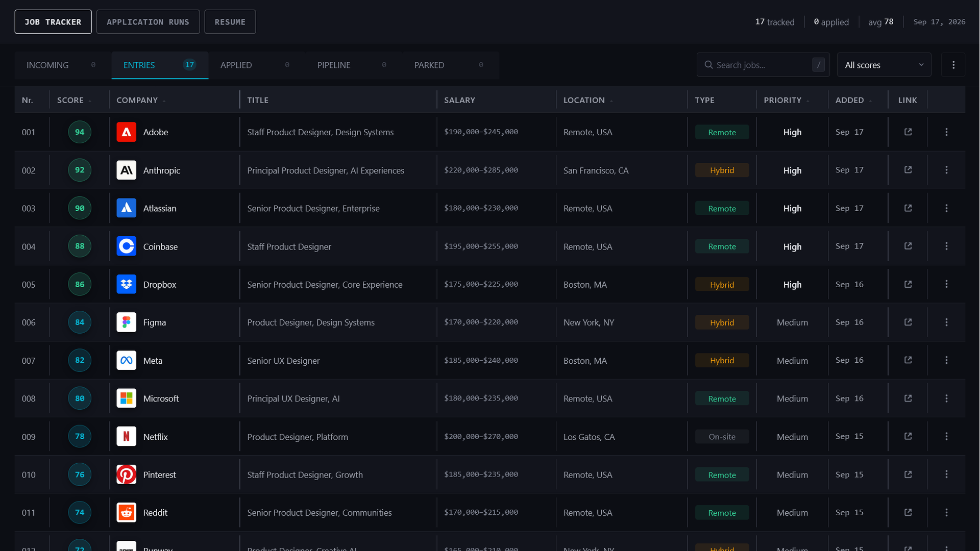Image resolution: width=980 pixels, height=551 pixels.
Task: Open external link for Adobe job
Action: tap(908, 132)
